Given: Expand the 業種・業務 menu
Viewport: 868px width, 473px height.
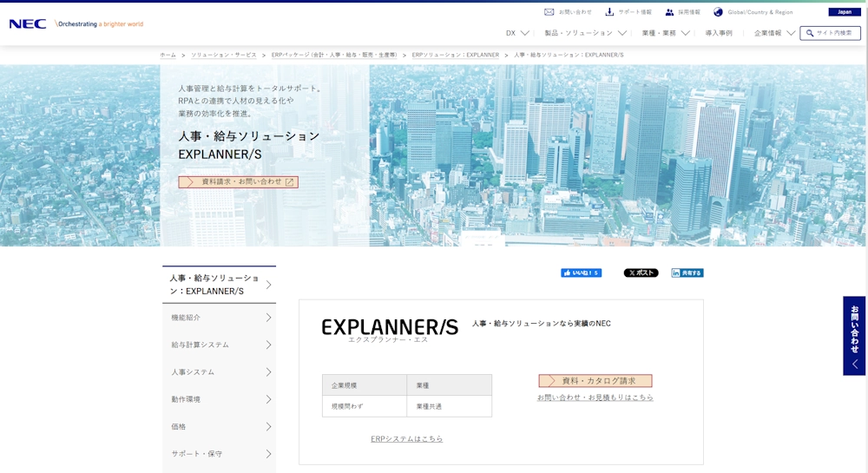Looking at the screenshot, I should click(666, 33).
